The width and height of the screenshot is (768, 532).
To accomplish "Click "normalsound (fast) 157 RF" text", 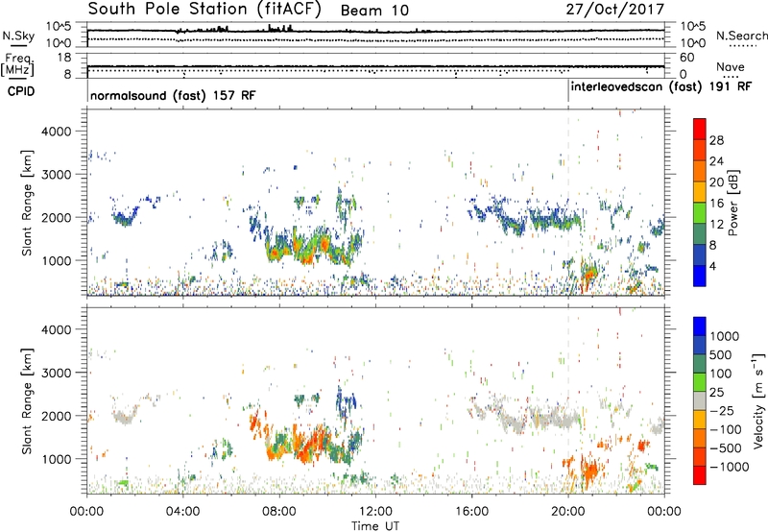I will click(x=173, y=95).
